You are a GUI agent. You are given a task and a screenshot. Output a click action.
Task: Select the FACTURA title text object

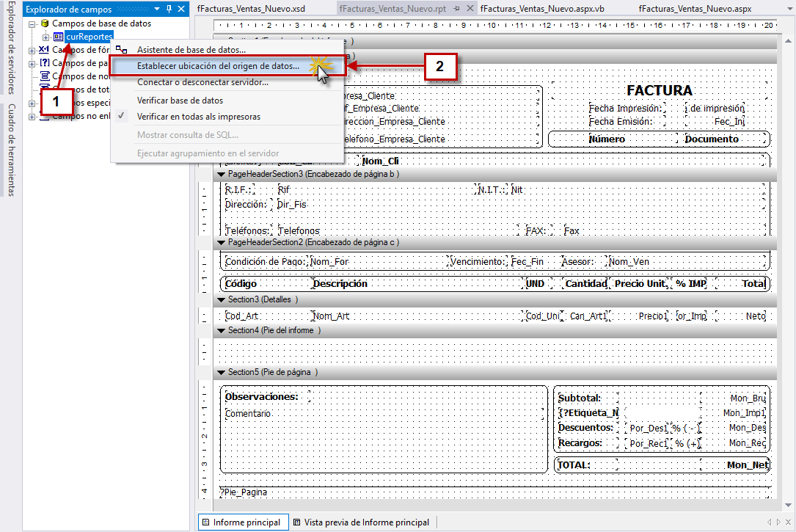[659, 90]
